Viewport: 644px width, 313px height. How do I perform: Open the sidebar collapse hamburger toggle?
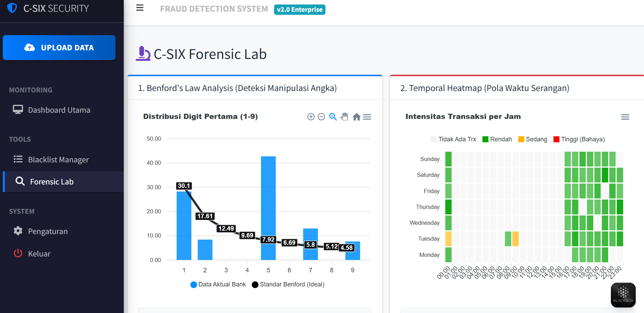click(x=140, y=8)
